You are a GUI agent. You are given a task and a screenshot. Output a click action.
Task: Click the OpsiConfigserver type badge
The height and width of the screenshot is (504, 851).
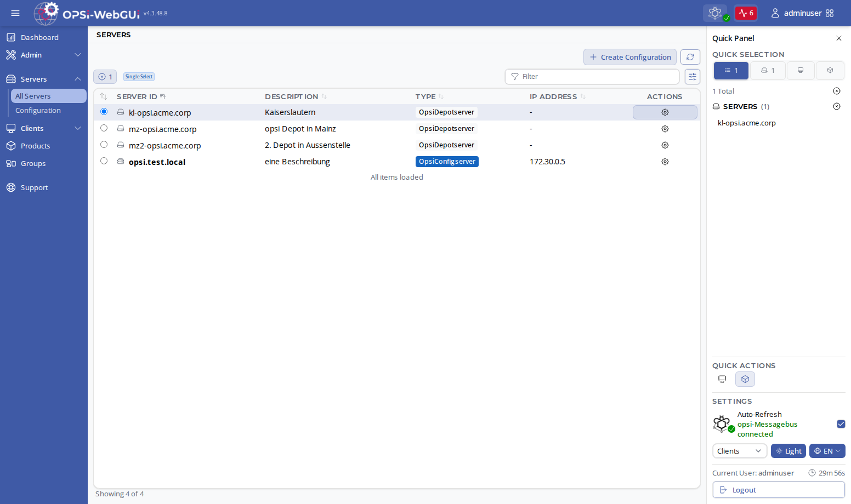(x=447, y=162)
